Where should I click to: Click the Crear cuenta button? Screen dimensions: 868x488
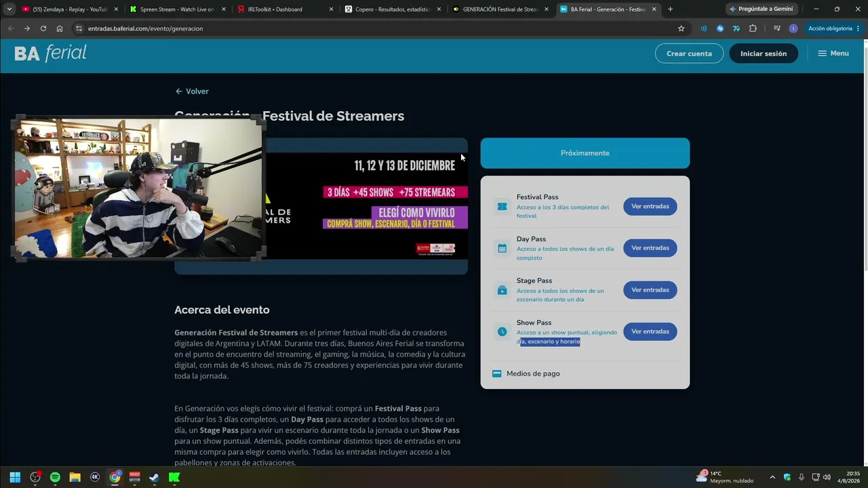689,54
